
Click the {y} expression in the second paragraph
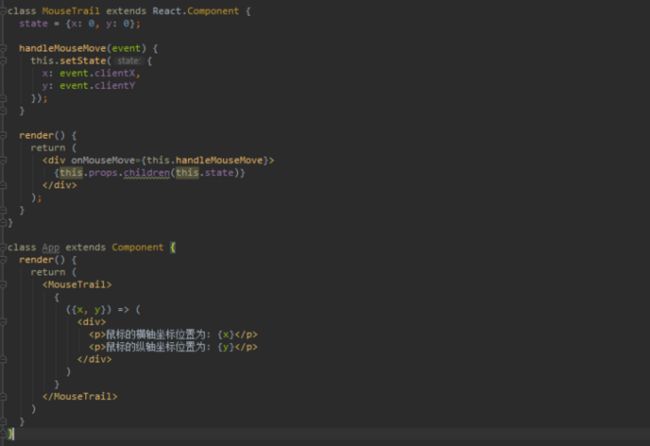point(228,347)
